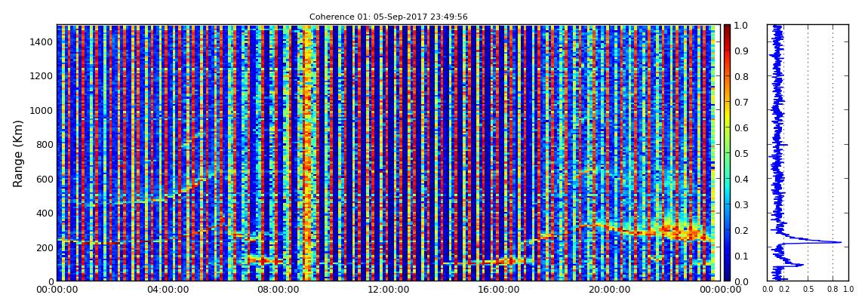Click the coherence peak in the profile plot

pos(839,242)
